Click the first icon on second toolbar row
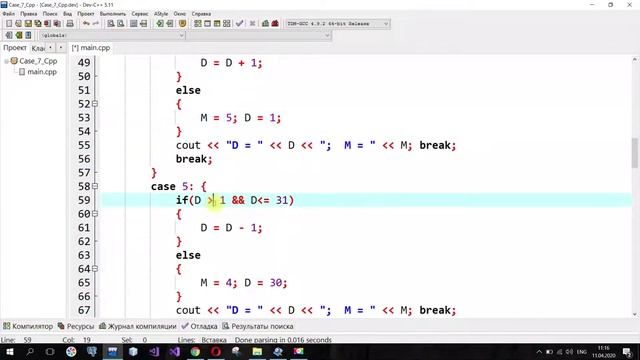This screenshot has width=640, height=360. (x=9, y=36)
